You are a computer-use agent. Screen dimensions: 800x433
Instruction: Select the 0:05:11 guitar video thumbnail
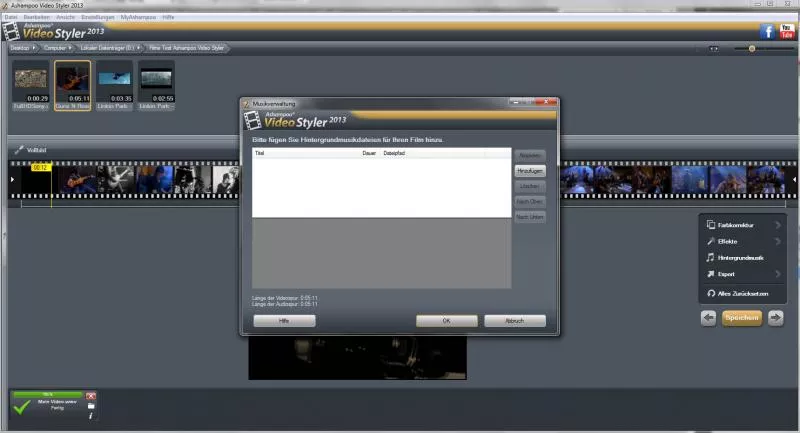click(72, 85)
